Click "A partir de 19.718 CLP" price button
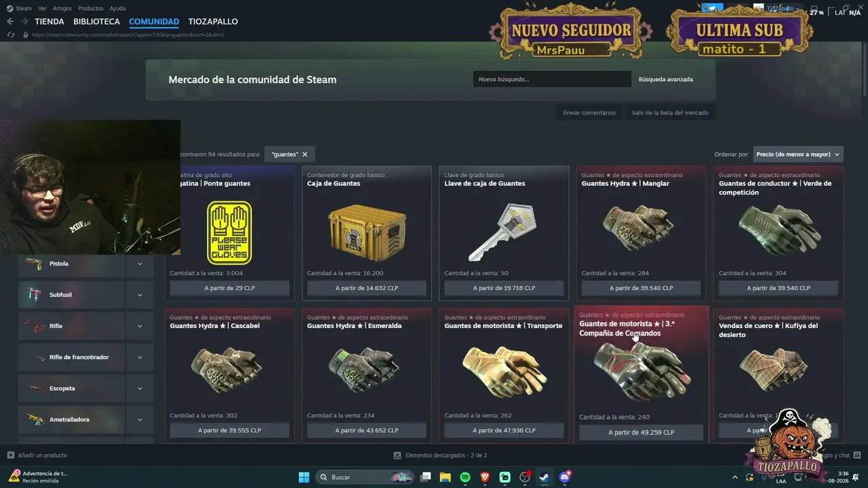 pos(504,288)
